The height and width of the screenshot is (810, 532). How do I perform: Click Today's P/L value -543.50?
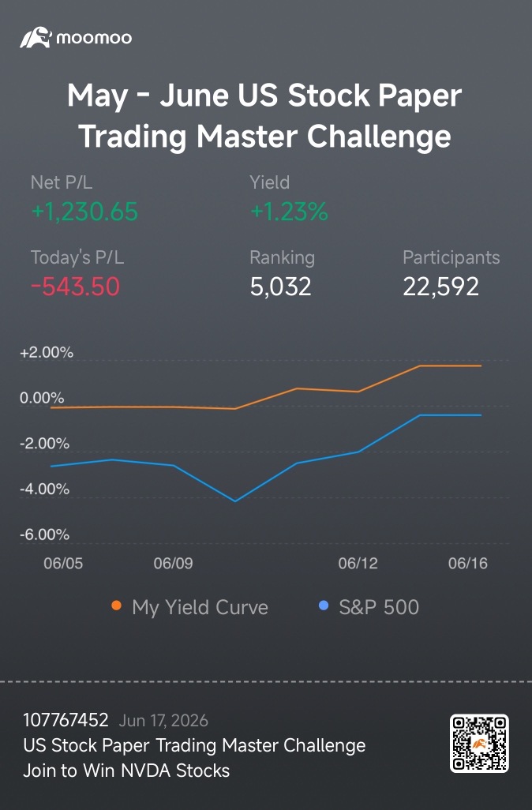(76, 287)
